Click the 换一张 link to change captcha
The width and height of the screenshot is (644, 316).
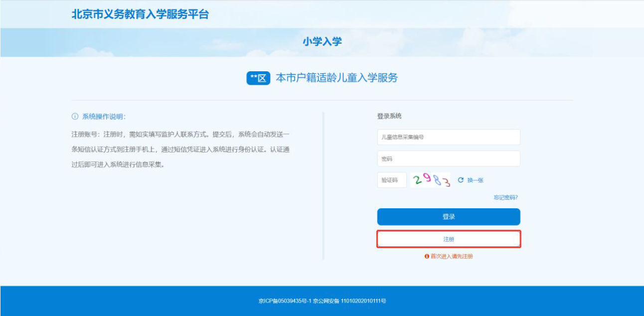(x=475, y=180)
